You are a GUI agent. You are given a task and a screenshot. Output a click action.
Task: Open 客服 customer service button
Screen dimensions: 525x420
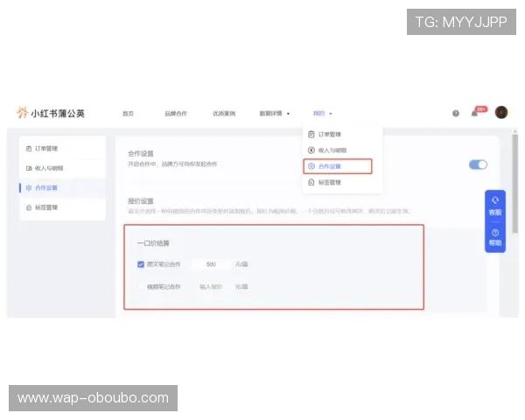tap(495, 206)
